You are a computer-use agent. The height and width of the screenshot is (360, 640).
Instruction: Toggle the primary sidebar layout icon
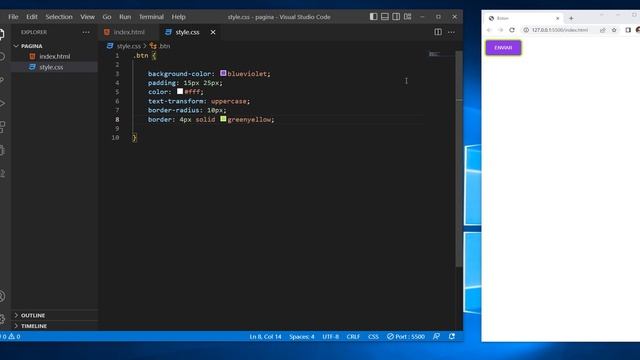pyautogui.click(x=373, y=17)
